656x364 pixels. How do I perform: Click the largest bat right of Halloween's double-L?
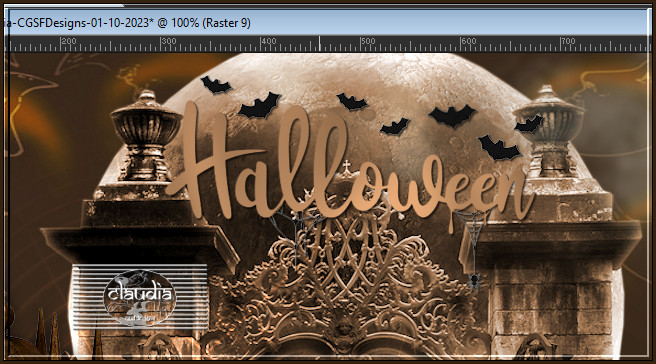tap(453, 115)
